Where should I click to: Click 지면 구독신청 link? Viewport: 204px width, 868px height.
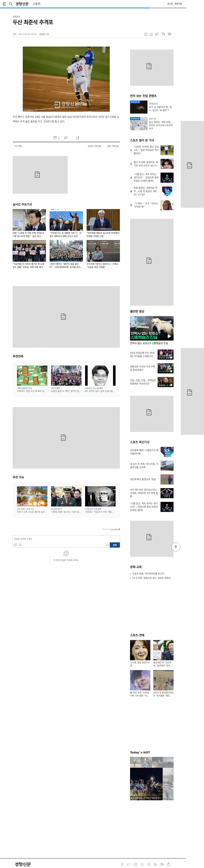tap(113, 146)
